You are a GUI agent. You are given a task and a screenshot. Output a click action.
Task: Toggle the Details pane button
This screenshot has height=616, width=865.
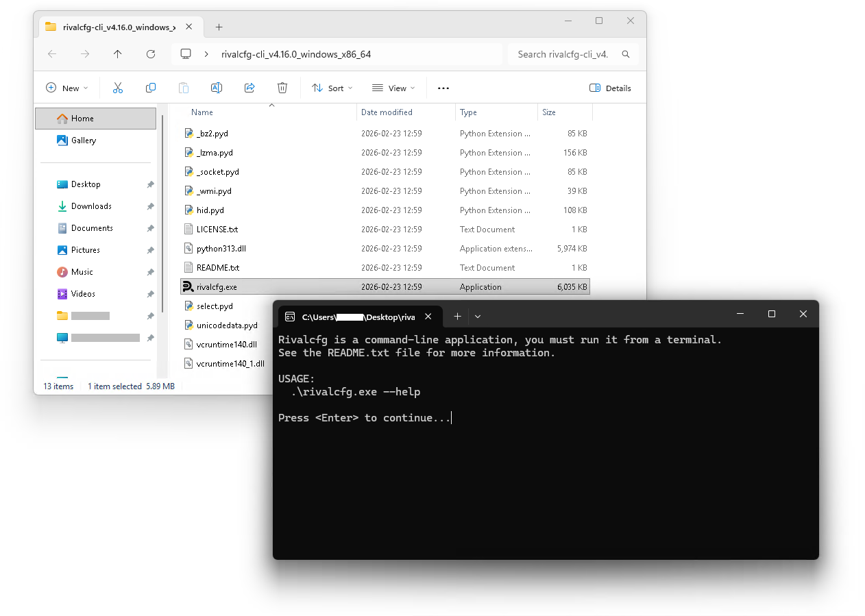tap(610, 88)
